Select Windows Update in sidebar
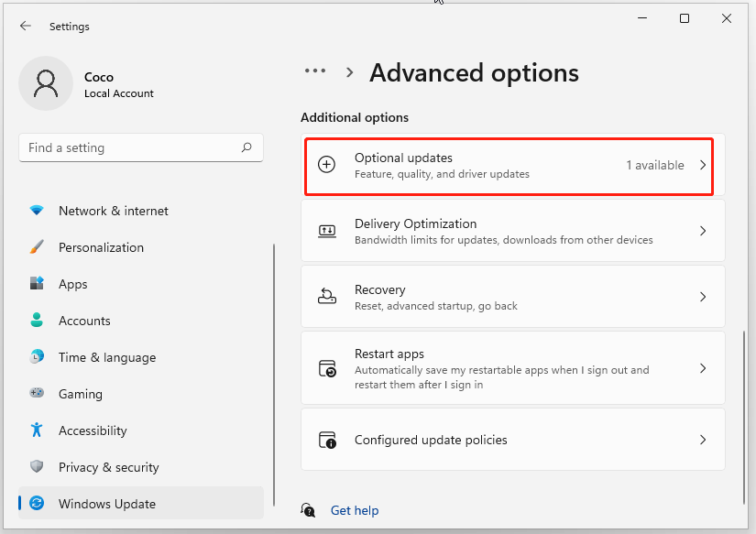 pos(141,503)
